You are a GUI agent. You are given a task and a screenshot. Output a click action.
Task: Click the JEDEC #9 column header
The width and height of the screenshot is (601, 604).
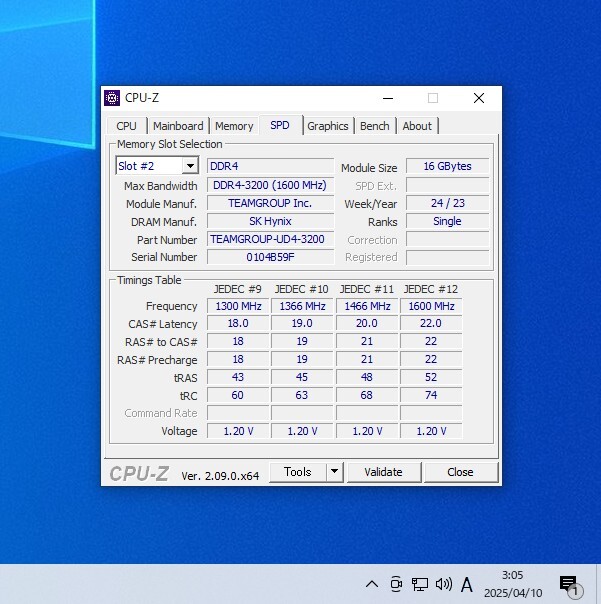[238, 289]
